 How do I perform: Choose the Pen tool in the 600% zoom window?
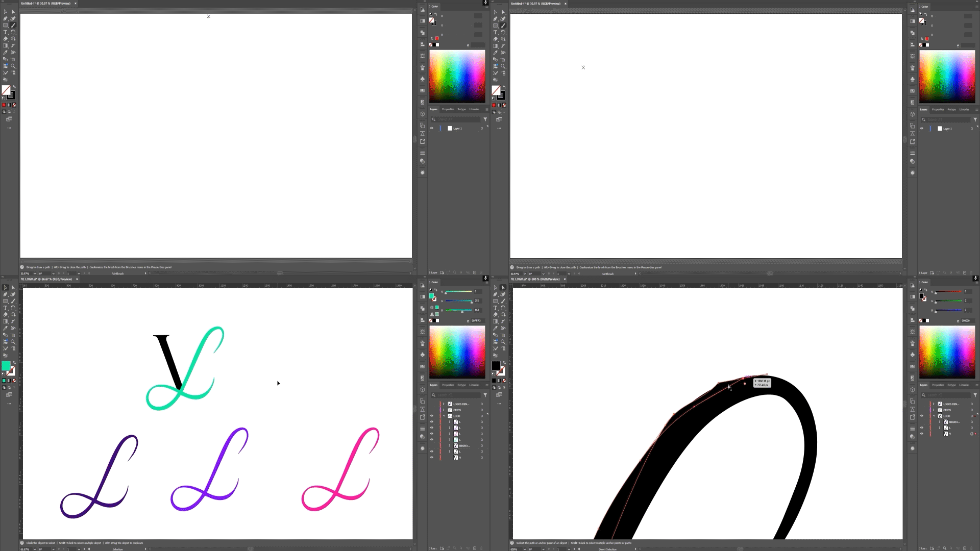pyautogui.click(x=496, y=294)
